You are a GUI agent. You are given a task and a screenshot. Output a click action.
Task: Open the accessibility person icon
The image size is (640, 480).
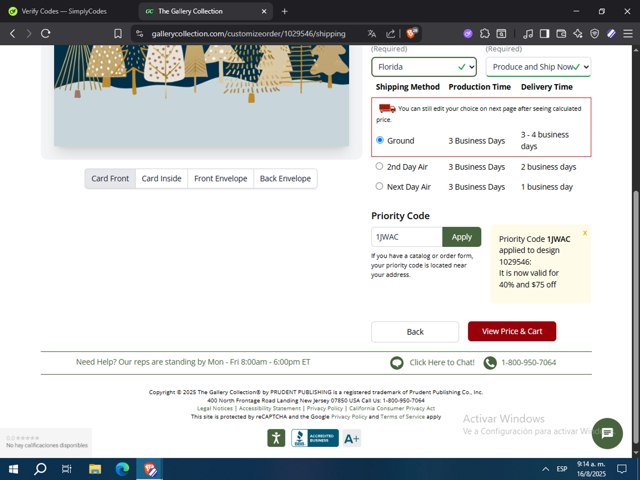[x=276, y=438]
